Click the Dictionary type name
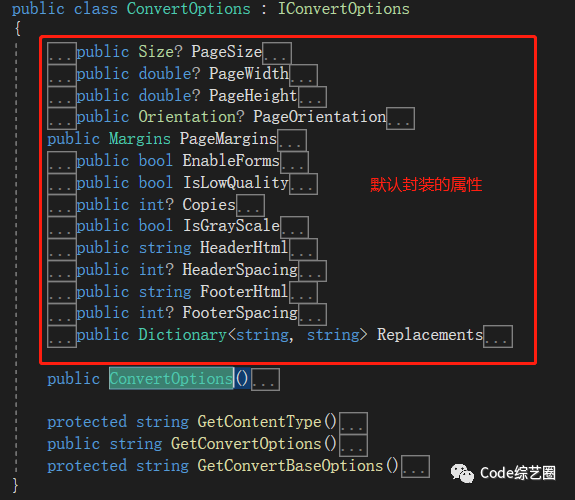The height and width of the screenshot is (500, 575). [x=183, y=335]
